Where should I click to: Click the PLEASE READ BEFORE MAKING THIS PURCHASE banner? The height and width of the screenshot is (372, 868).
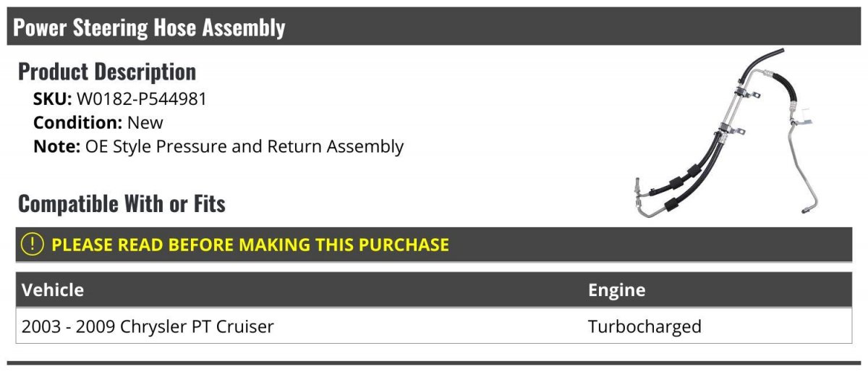[x=250, y=245]
